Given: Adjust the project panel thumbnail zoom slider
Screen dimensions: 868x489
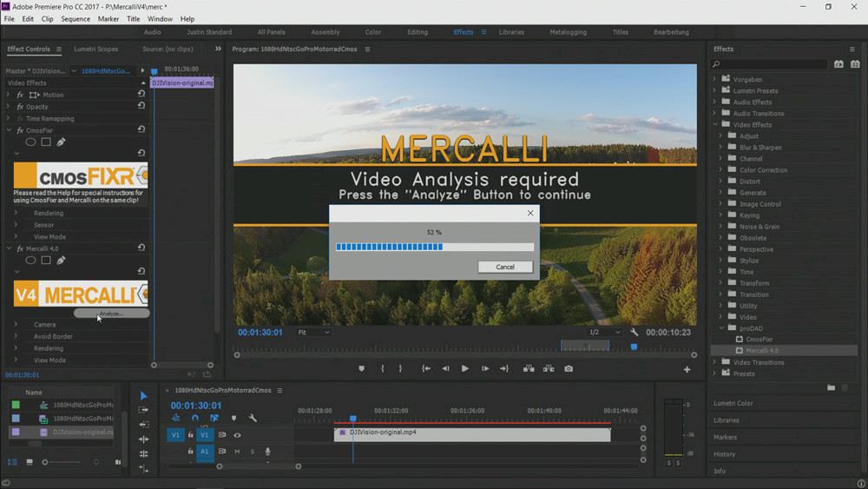Looking at the screenshot, I should (45, 462).
